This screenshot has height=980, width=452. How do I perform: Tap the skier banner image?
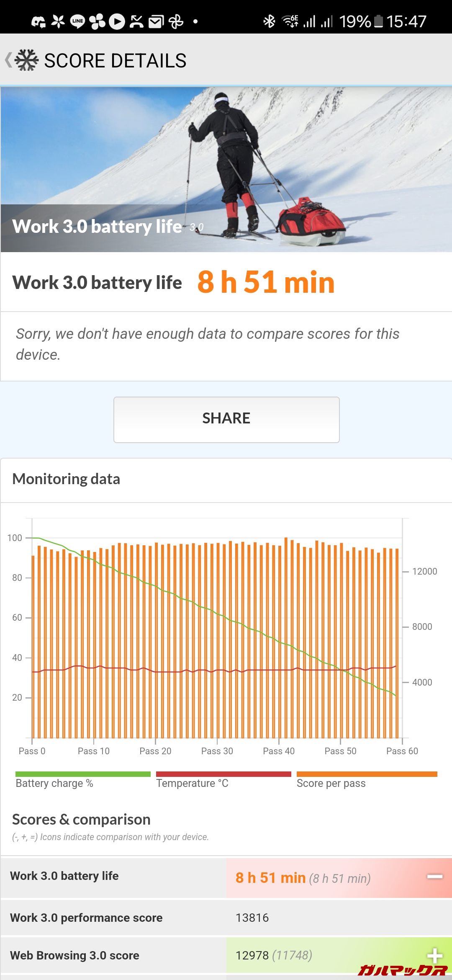tap(226, 168)
